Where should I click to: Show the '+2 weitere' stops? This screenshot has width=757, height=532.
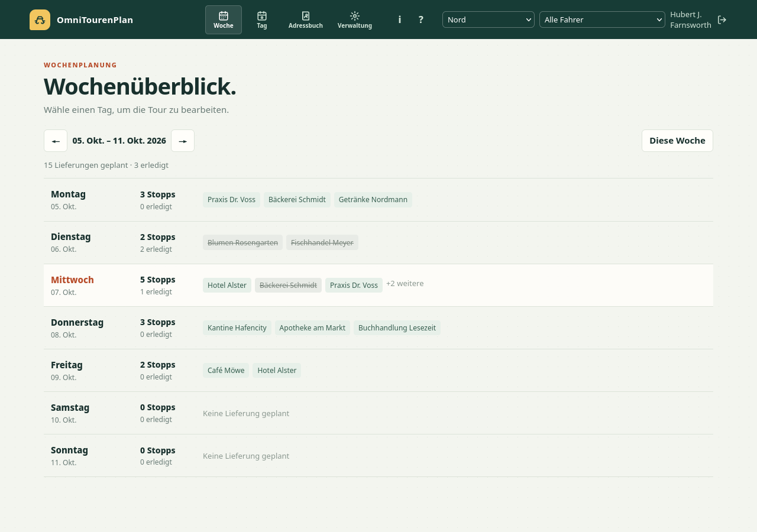pyautogui.click(x=405, y=284)
